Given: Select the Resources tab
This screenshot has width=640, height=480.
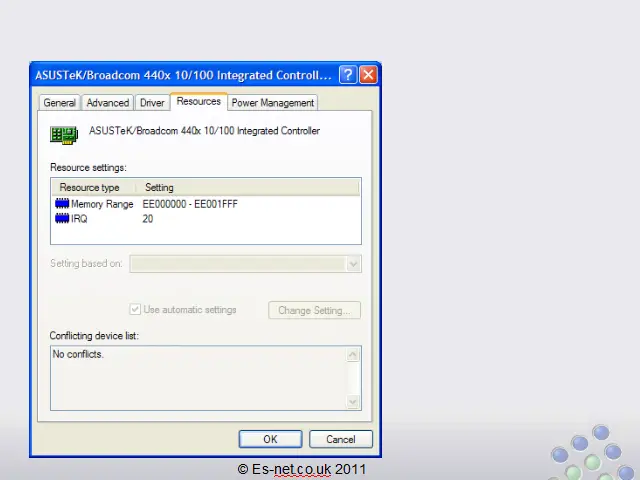Looking at the screenshot, I should tap(199, 101).
